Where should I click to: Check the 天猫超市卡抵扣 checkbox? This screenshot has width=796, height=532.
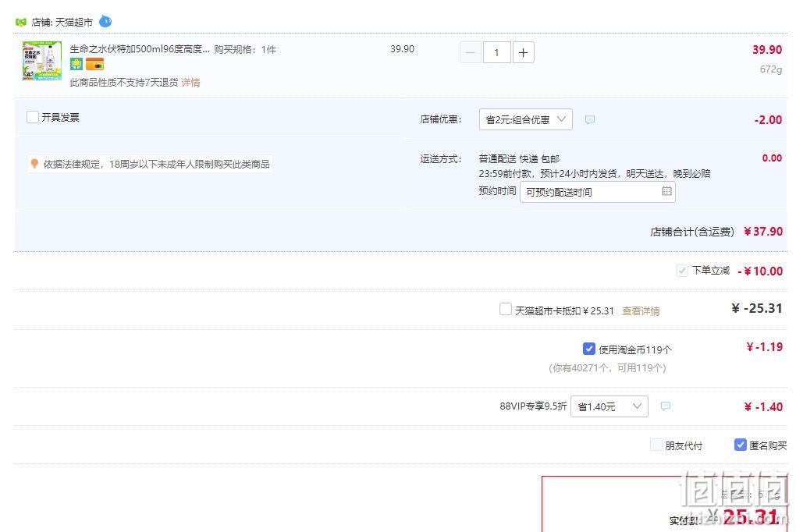(x=506, y=309)
